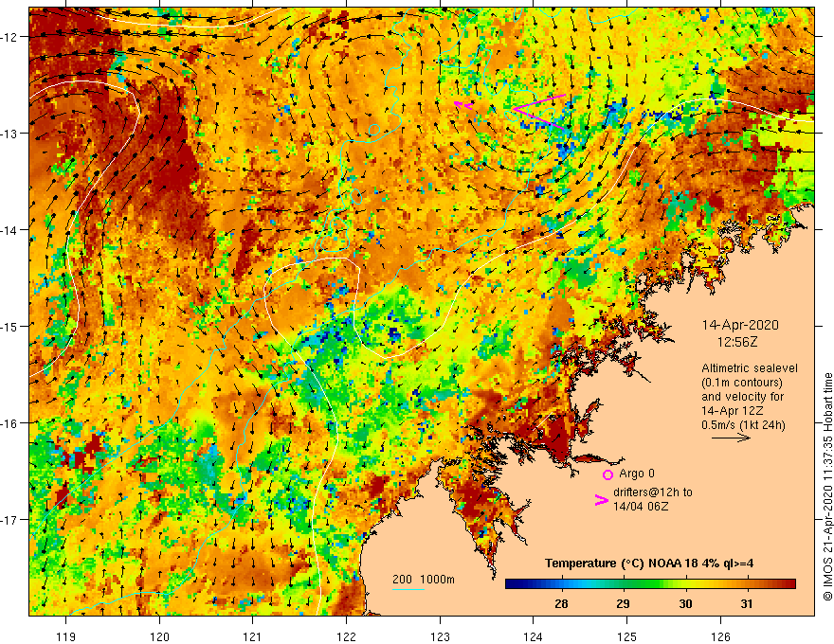Click the 'Altimetric sealevel' text
This screenshot has height=644, width=834.
(x=750, y=368)
